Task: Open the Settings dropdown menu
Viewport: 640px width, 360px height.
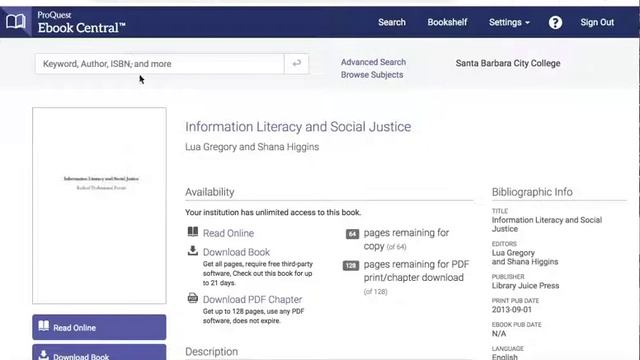Action: (509, 22)
